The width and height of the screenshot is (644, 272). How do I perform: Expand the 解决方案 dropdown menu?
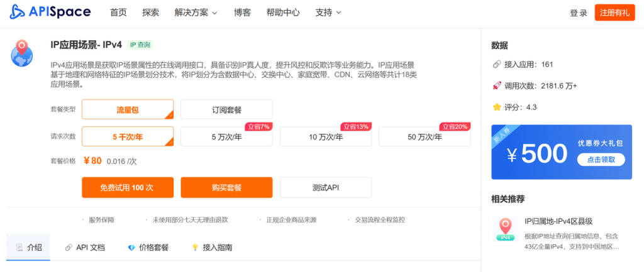(x=196, y=13)
